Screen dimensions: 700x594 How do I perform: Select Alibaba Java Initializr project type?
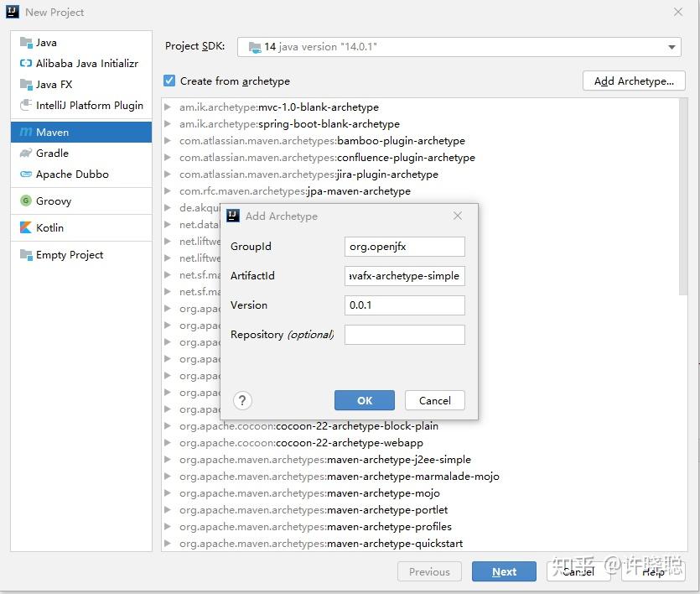pos(80,64)
